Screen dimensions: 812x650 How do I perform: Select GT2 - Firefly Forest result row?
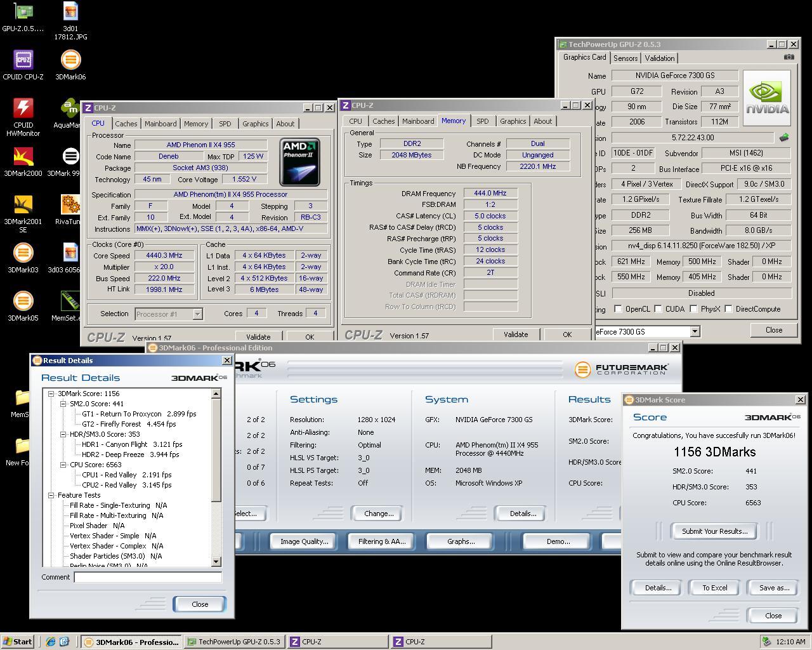(129, 424)
